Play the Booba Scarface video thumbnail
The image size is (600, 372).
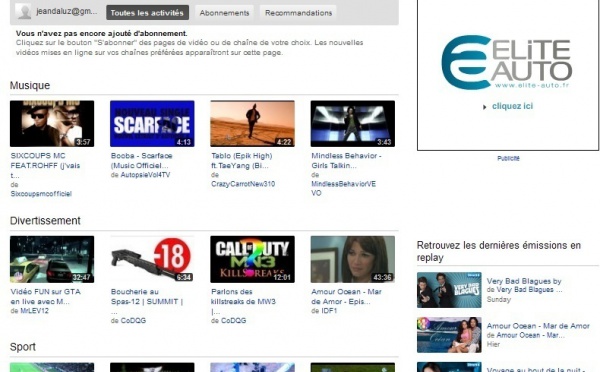coord(152,124)
